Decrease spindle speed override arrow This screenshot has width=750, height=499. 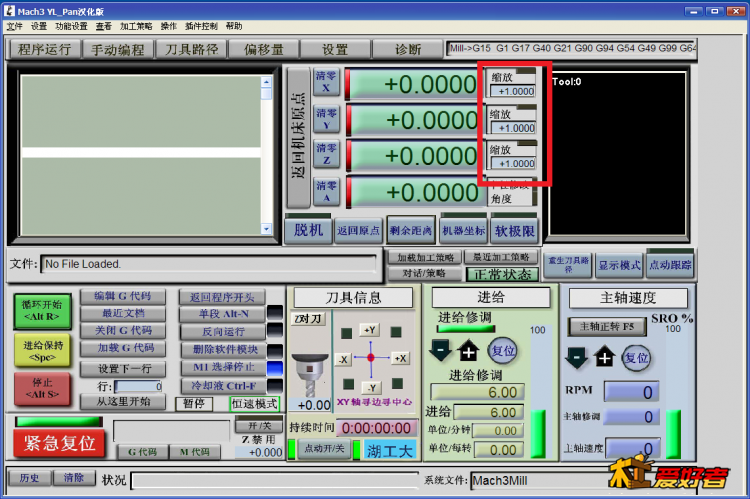point(576,357)
